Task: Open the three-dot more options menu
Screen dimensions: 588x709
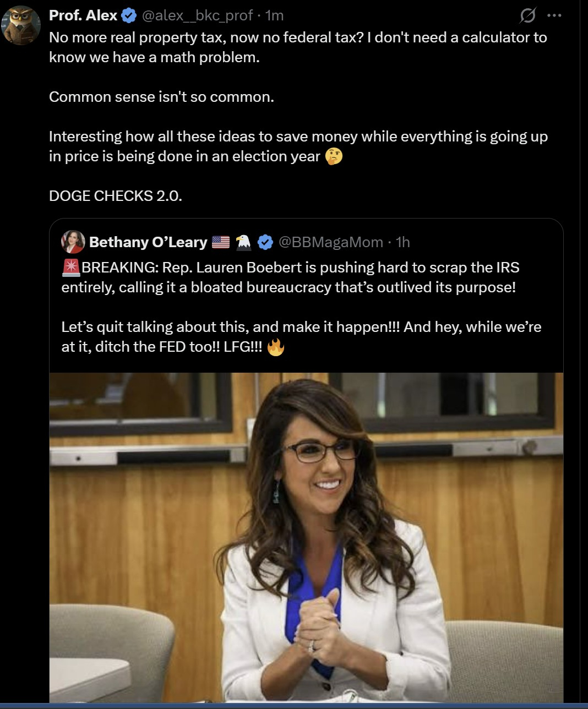Action: pos(554,16)
